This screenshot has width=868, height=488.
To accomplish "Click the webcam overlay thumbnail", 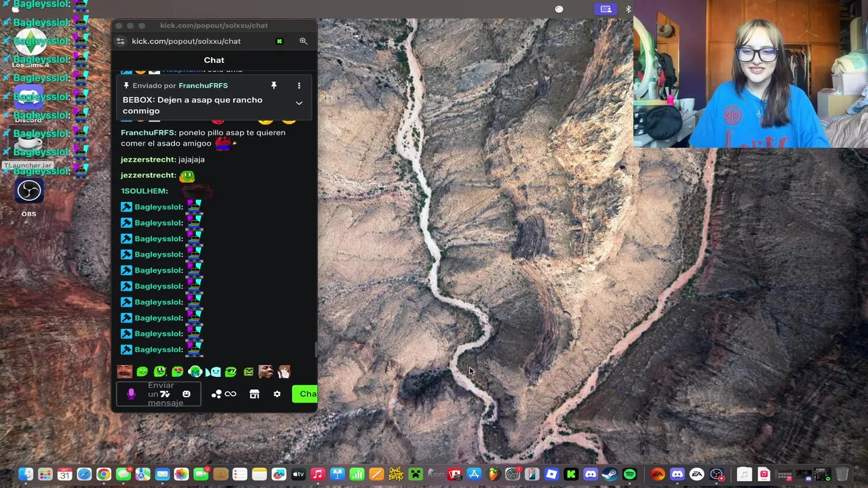I will coord(751,74).
